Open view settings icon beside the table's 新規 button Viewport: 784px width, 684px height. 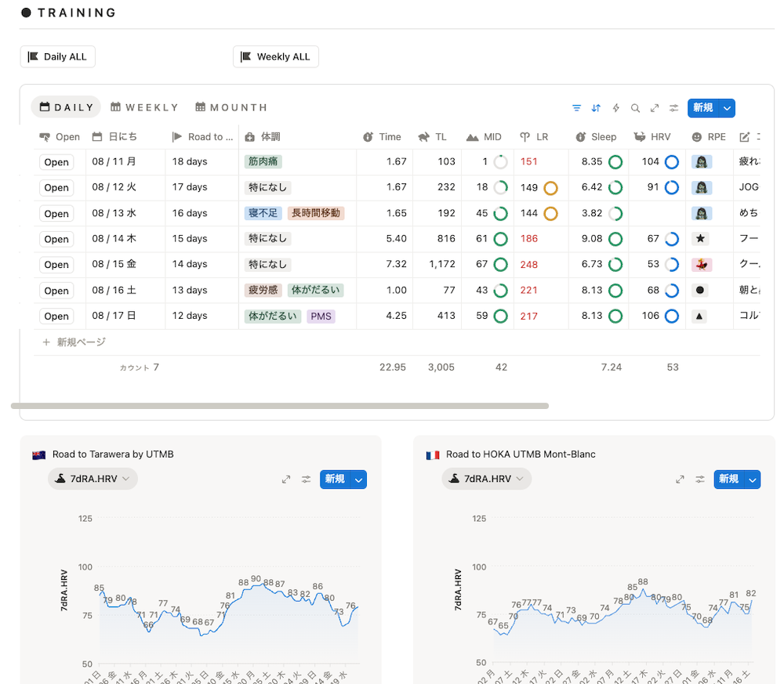[673, 108]
